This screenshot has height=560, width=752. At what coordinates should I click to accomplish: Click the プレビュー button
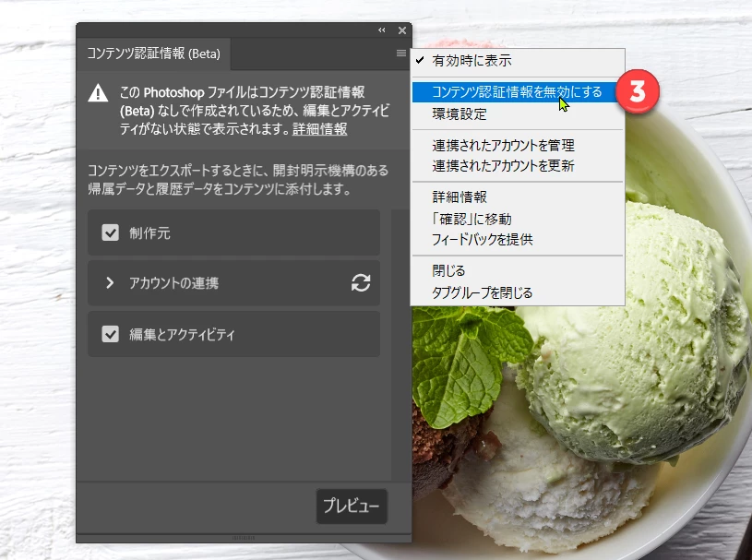pos(352,506)
